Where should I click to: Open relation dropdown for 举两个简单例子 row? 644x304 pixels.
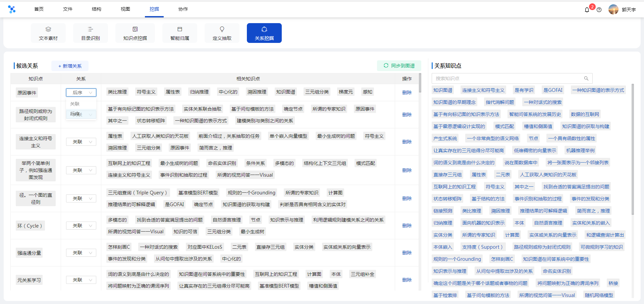(x=81, y=170)
